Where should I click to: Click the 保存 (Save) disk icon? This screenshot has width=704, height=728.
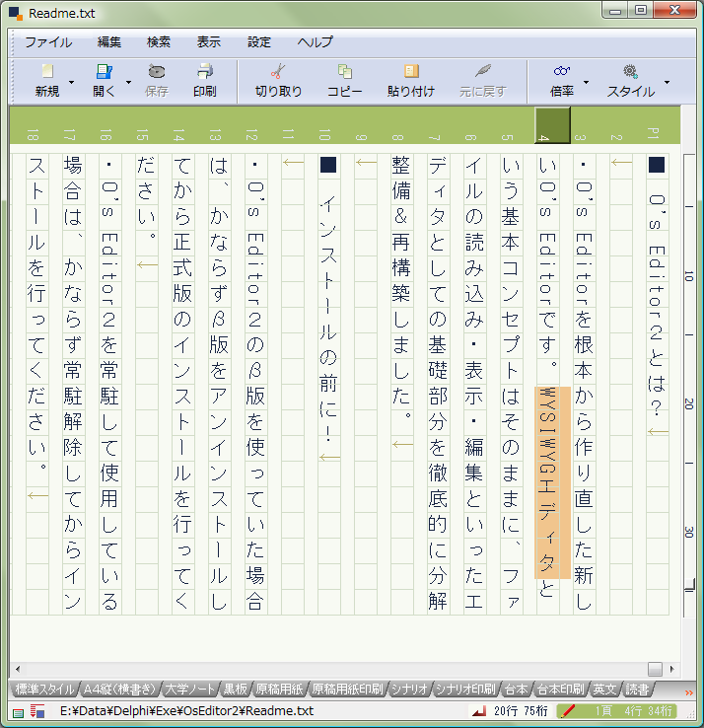coord(157,71)
